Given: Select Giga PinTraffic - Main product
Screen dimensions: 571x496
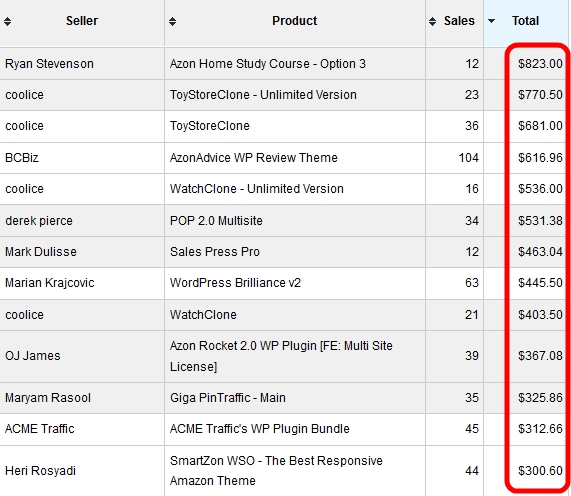Looking at the screenshot, I should click(x=228, y=398).
